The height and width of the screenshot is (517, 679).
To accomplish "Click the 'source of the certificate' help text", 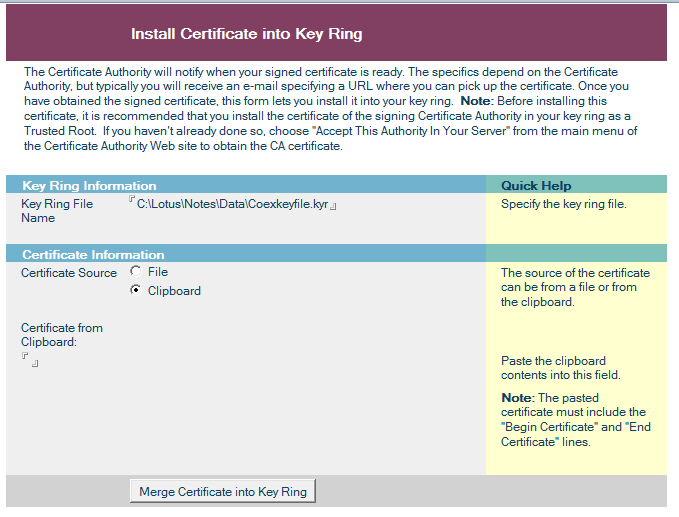I will coord(576,287).
